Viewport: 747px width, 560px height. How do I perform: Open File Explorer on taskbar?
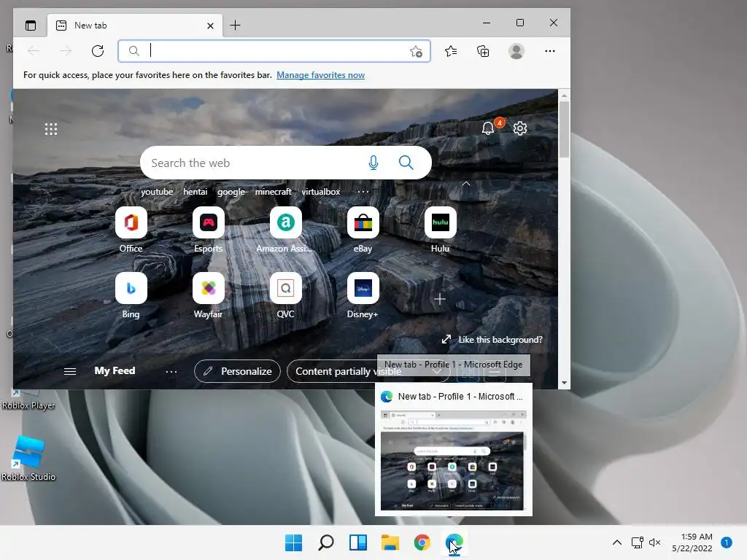(x=390, y=542)
